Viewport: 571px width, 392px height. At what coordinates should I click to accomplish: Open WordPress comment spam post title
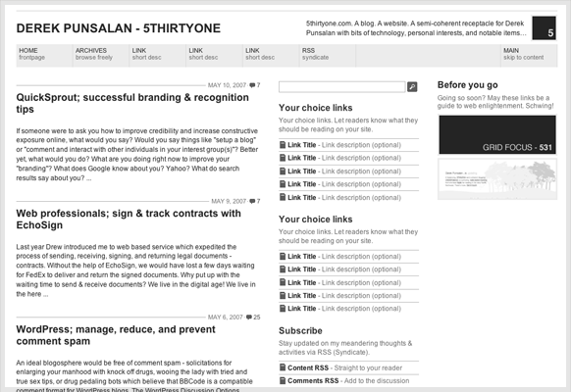116,335
